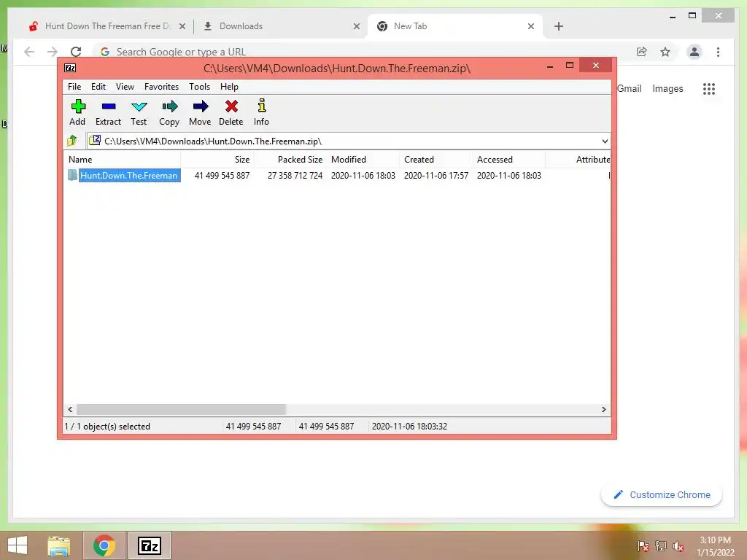
Task: Close the Downloads tab in Chrome
Action: click(x=356, y=26)
